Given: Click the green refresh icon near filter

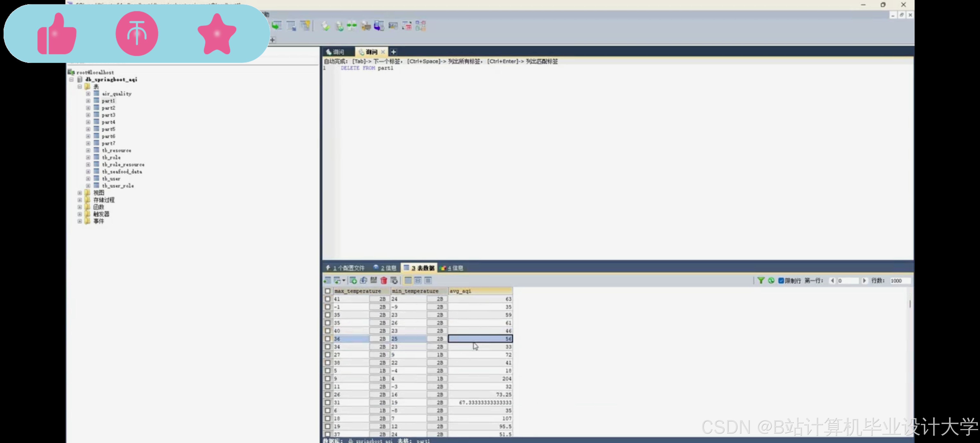Looking at the screenshot, I should tap(771, 281).
